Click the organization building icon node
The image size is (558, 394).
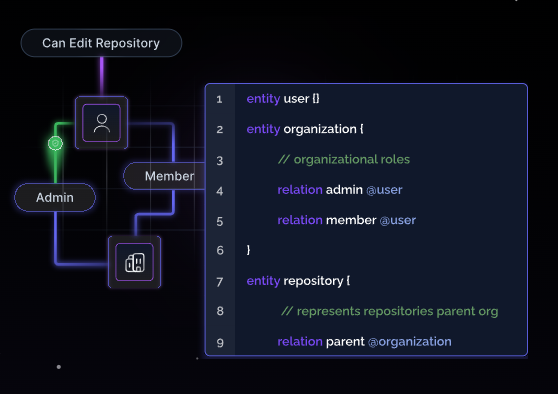pos(135,262)
